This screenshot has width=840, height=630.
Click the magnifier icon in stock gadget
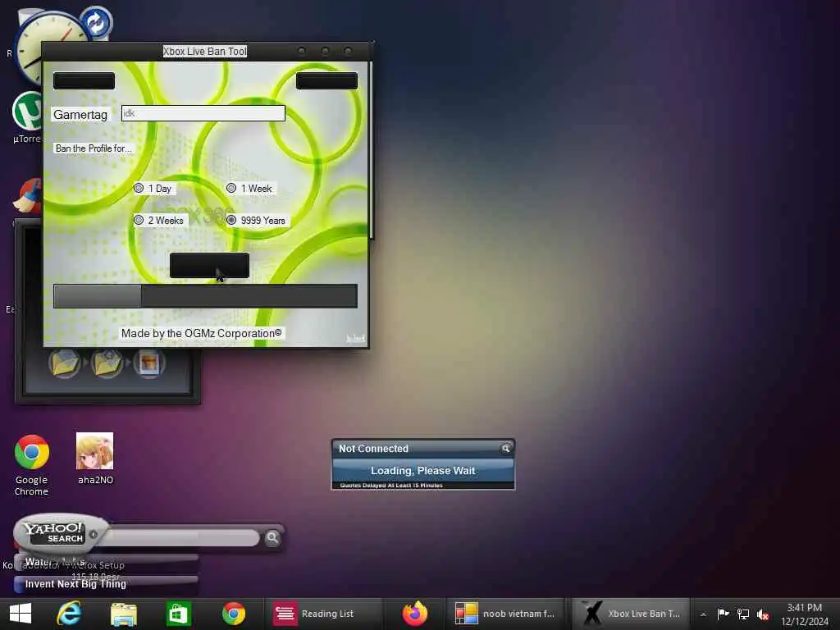pyautogui.click(x=505, y=449)
